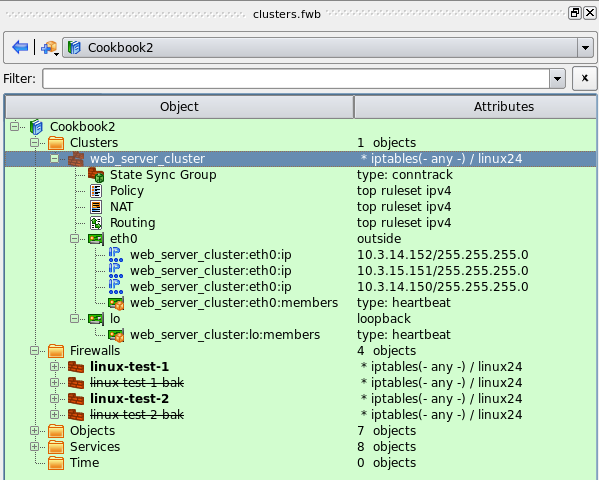This screenshot has height=480, width=599.
Task: Click the Policy ruleset icon
Action: [x=96, y=191]
